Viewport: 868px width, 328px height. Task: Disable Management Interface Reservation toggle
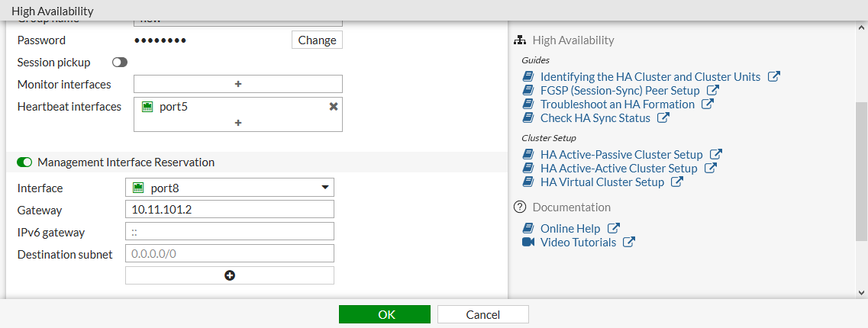tap(24, 162)
